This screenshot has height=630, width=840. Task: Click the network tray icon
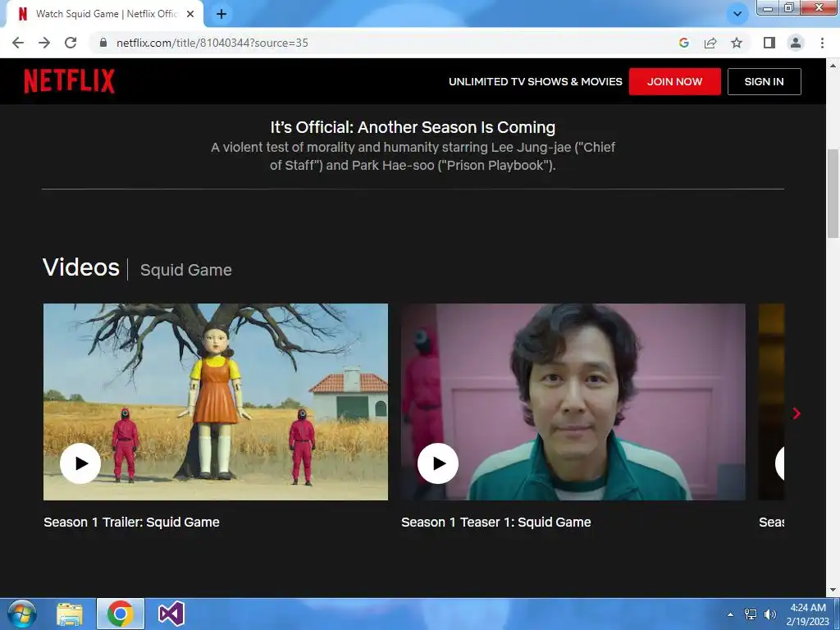click(x=751, y=614)
